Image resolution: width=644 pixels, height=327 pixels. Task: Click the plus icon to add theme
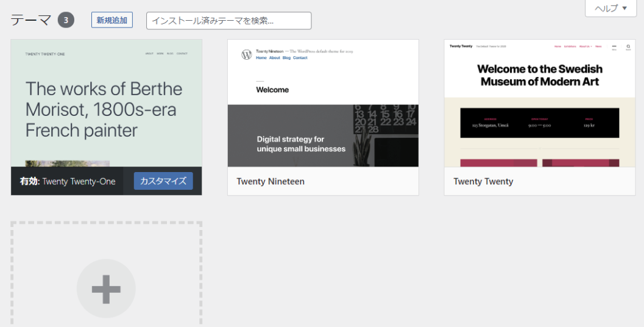(106, 289)
